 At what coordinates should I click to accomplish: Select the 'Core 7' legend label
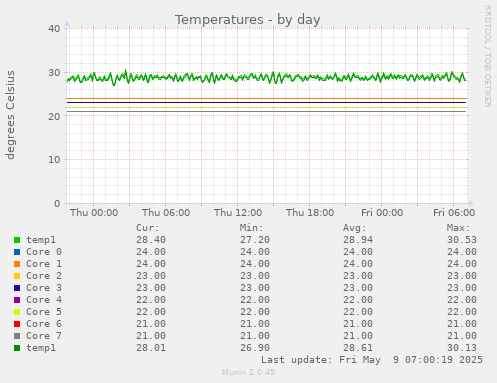point(44,336)
